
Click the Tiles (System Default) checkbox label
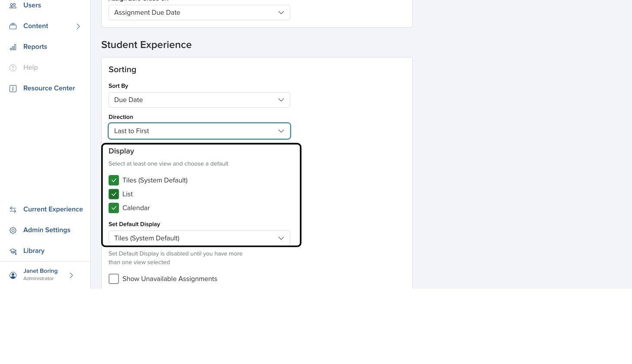(155, 180)
